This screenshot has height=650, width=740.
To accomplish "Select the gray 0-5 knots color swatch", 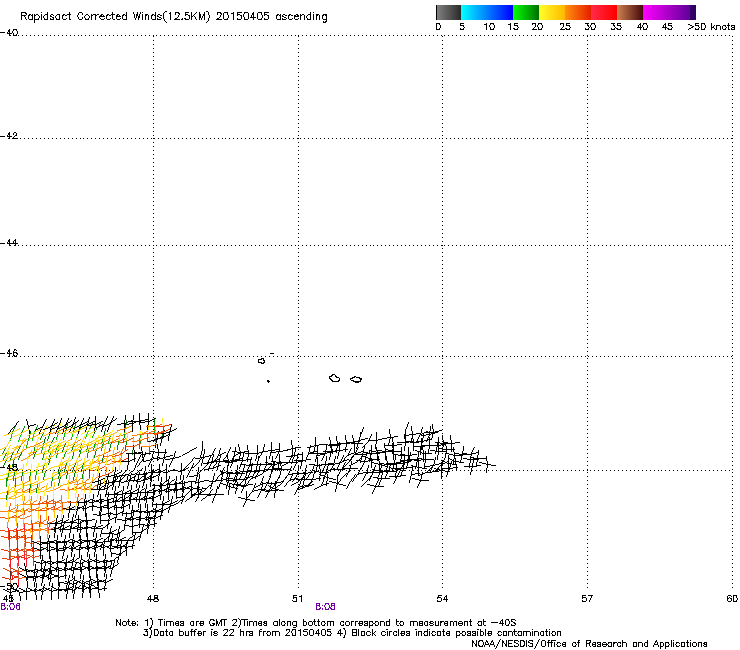I will pos(448,12).
